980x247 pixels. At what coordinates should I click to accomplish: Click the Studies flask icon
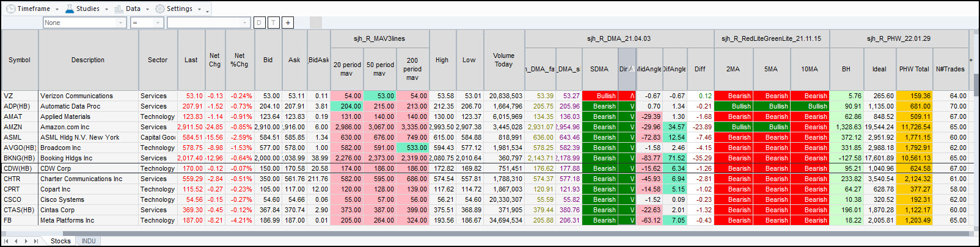click(70, 9)
